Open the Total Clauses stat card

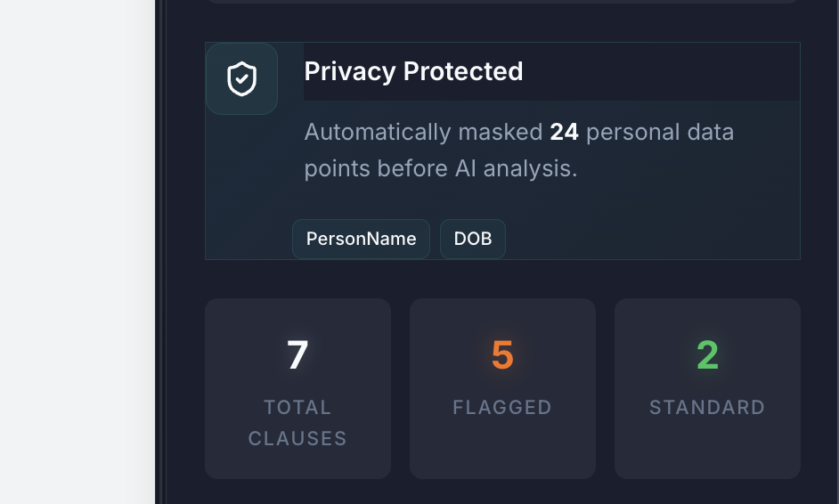297,388
